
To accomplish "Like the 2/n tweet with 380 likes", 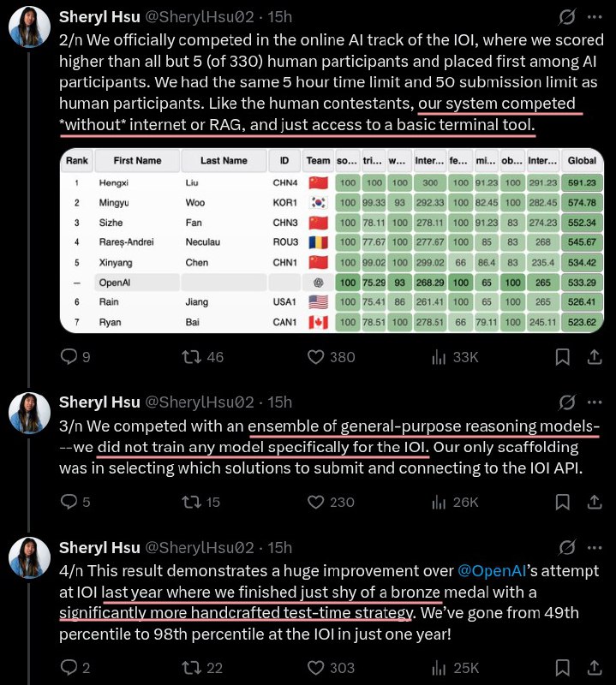I will pos(315,356).
